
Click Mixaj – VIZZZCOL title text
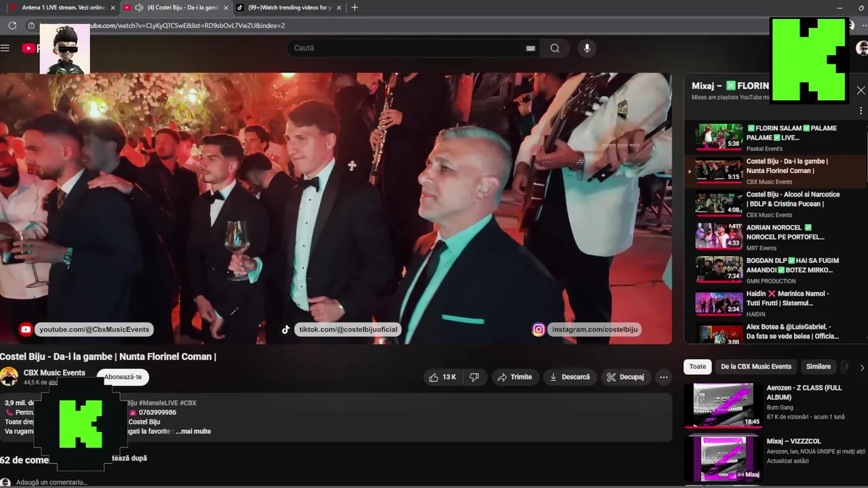pos(794,441)
